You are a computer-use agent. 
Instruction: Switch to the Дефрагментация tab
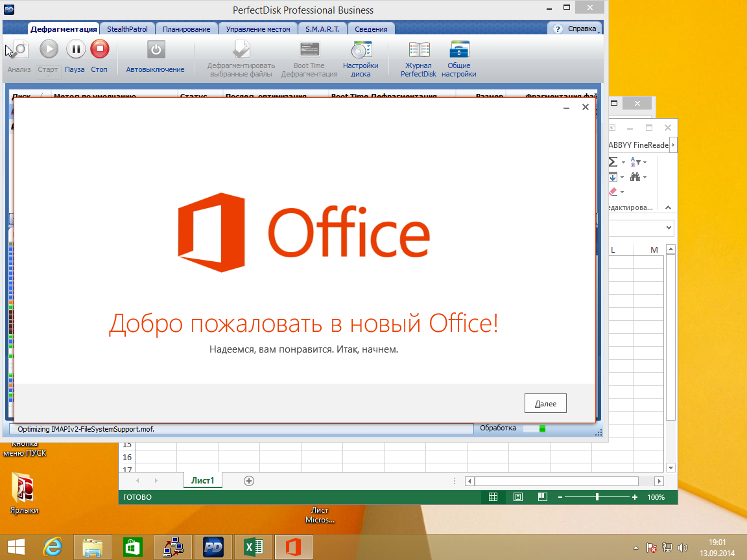[x=64, y=29]
